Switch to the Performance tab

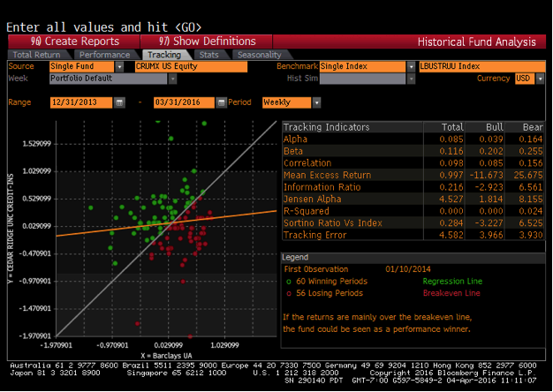click(104, 55)
